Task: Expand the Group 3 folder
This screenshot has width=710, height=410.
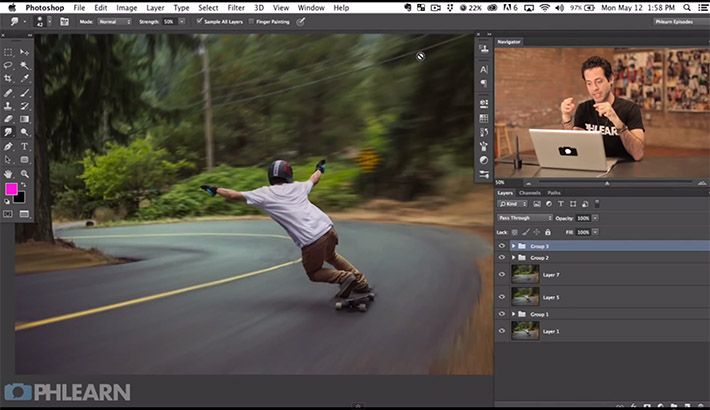Action: point(513,246)
